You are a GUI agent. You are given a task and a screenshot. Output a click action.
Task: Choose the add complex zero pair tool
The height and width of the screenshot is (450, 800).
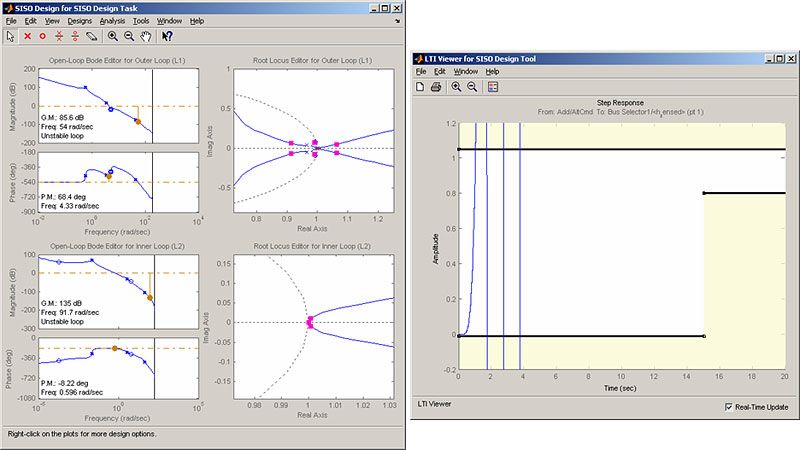(x=75, y=36)
